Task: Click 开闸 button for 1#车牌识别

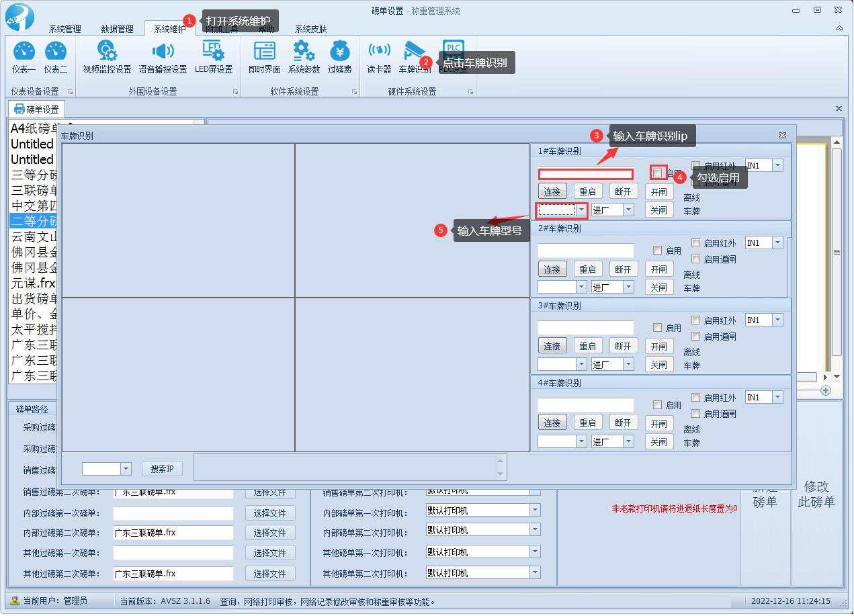Action: coord(658,191)
